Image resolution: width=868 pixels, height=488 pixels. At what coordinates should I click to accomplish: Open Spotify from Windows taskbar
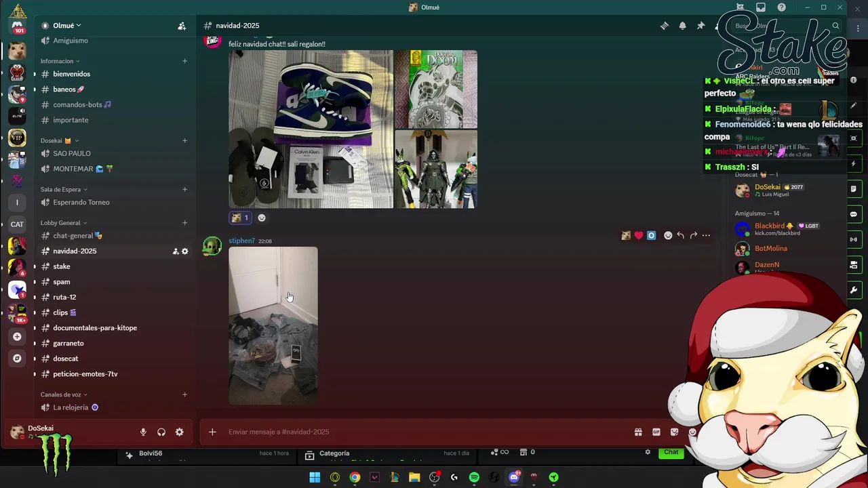point(474,477)
